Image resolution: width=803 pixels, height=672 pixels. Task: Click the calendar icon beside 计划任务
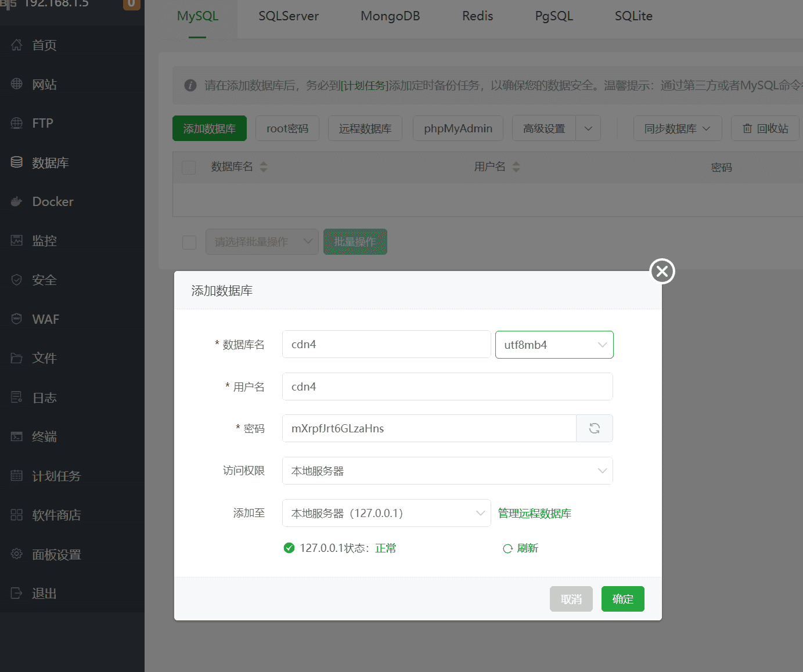click(17, 476)
